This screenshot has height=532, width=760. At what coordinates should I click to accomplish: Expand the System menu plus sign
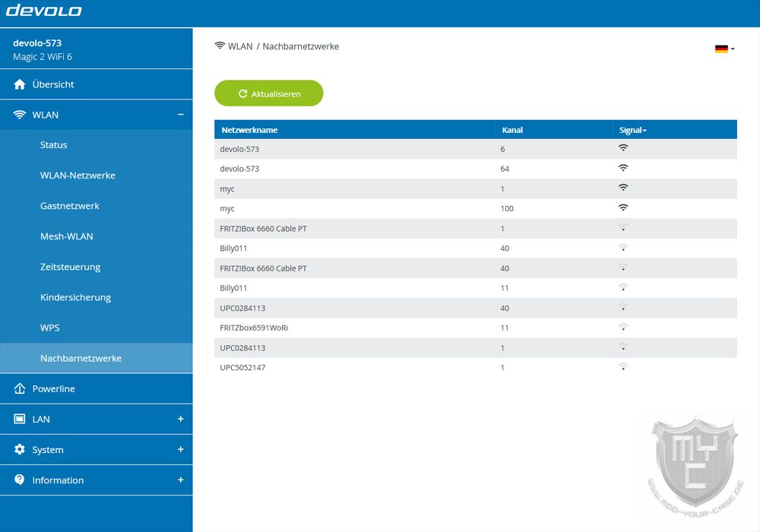click(x=181, y=449)
